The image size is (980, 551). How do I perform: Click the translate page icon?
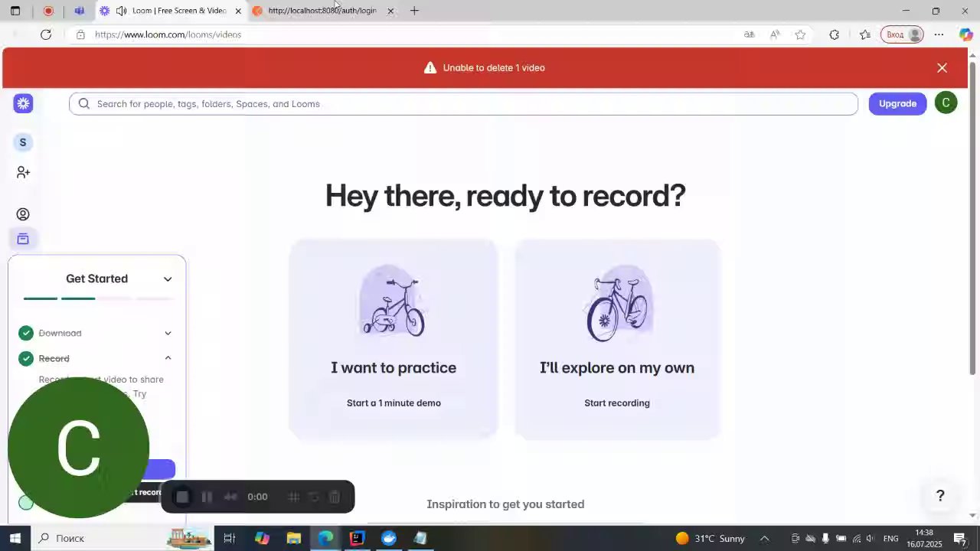tap(749, 34)
